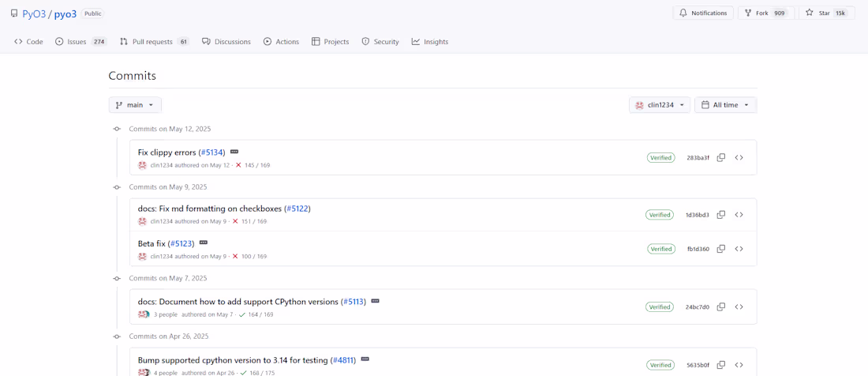Open pull request #5123 link

pos(181,243)
